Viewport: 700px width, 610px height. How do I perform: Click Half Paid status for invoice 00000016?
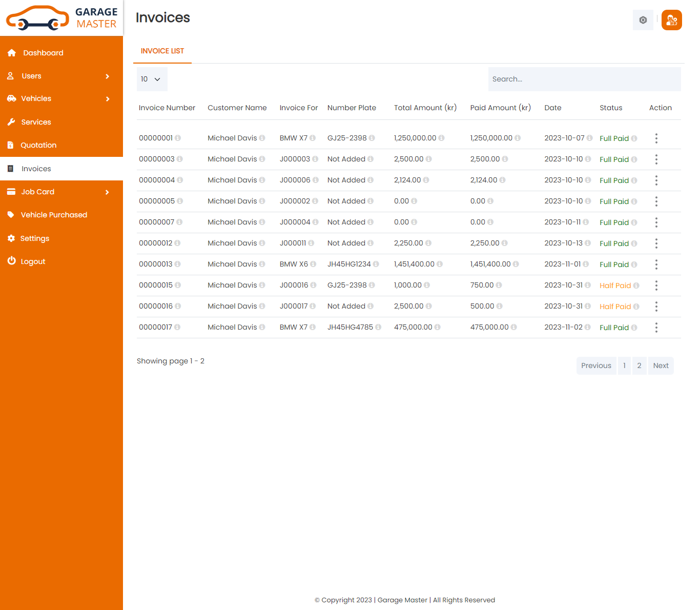point(615,307)
